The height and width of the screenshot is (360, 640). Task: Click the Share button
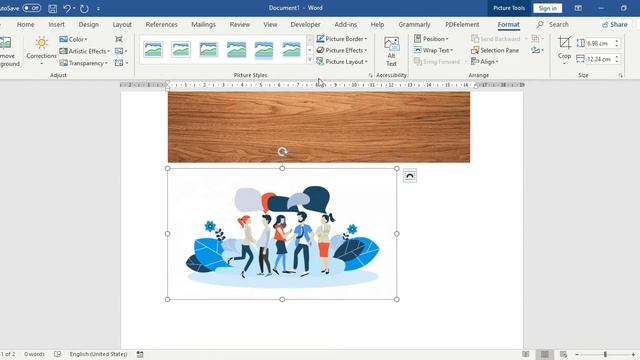coord(615,24)
